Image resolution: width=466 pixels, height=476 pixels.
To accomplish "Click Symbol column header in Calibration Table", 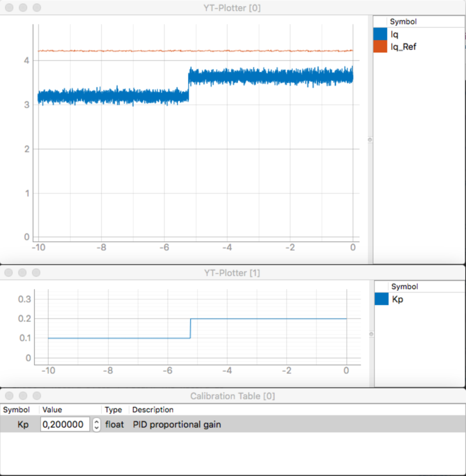I will click(x=17, y=409).
